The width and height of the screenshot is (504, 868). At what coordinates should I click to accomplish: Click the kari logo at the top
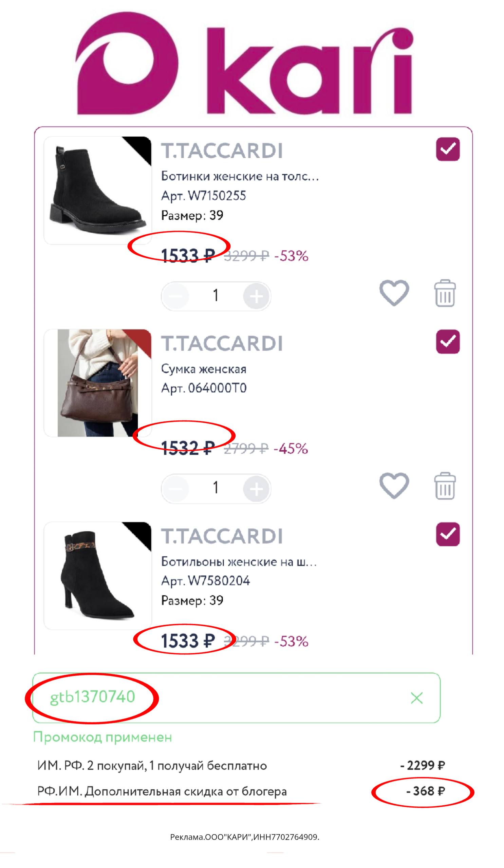point(244,64)
